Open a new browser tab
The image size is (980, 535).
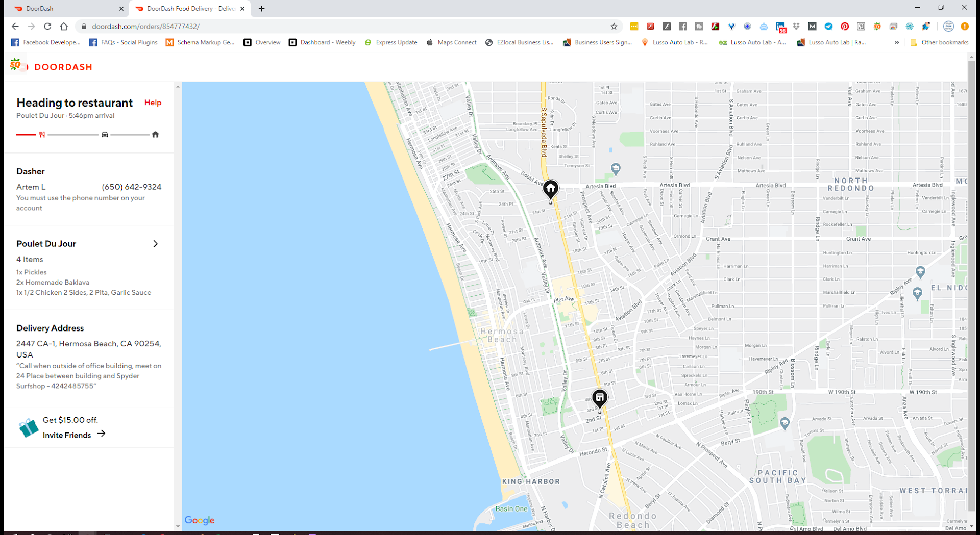[x=262, y=9]
